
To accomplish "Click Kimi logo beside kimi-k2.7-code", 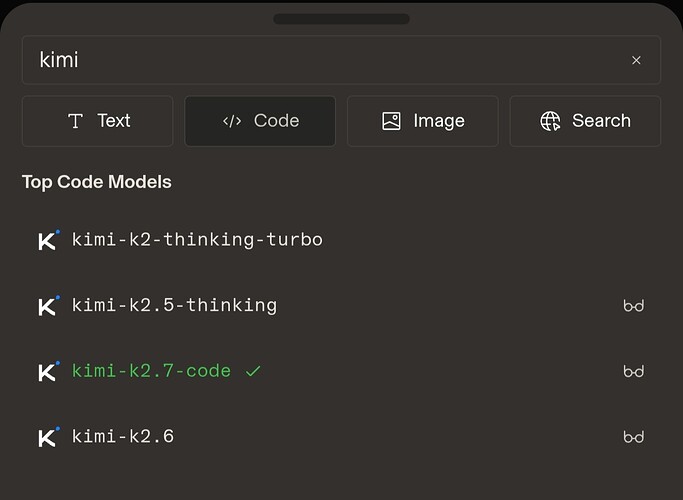I will (49, 372).
